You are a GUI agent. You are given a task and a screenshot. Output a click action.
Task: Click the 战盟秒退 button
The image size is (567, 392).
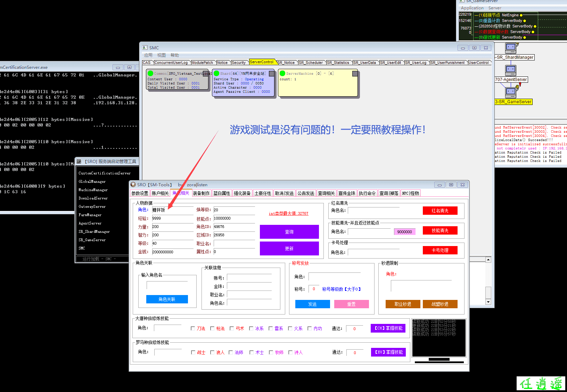440,304
